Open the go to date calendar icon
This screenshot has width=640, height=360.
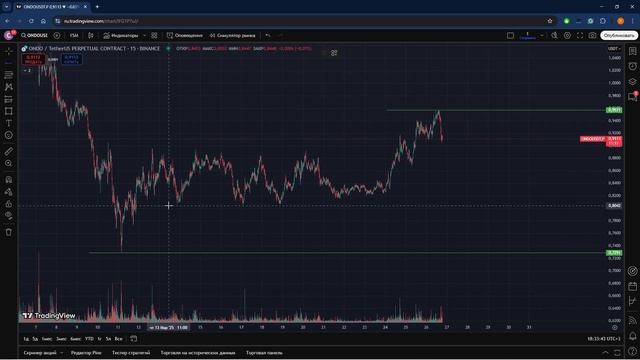[x=133, y=339]
